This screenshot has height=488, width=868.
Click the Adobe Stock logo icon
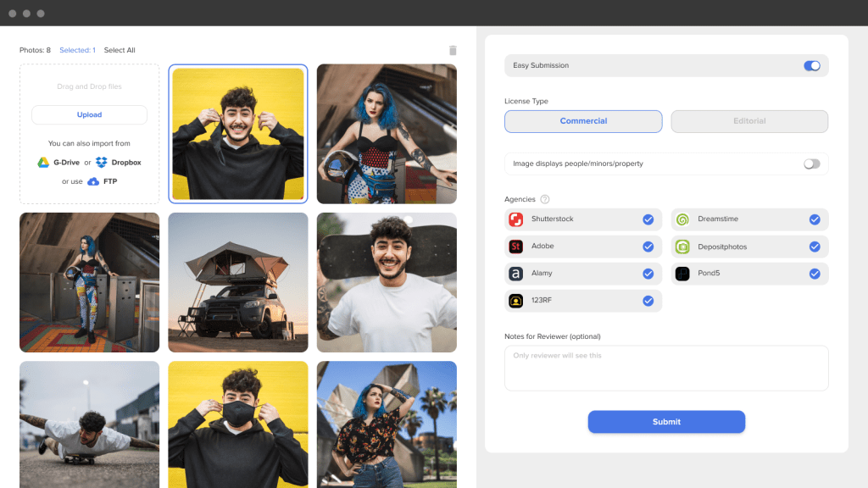[x=515, y=247]
